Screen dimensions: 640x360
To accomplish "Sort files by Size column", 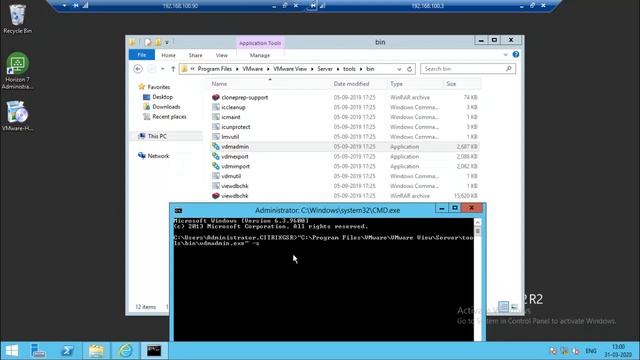I will [451, 84].
